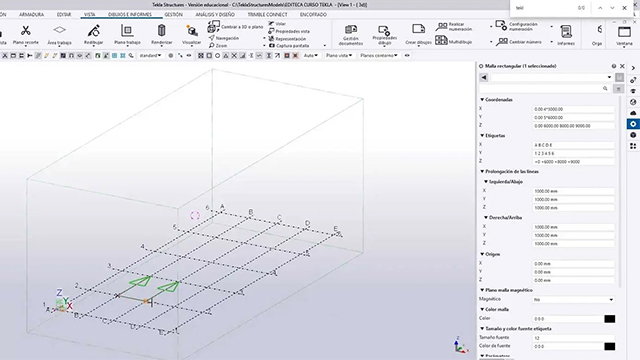Open the active properties side pane icon

pos(633,124)
